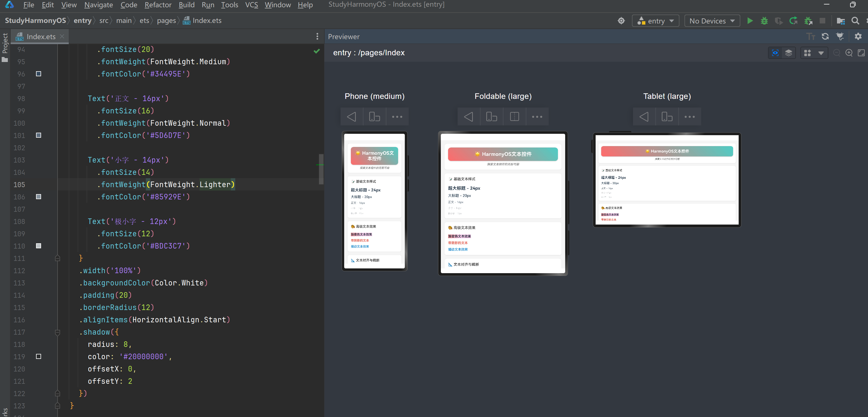Image resolution: width=868 pixels, height=417 pixels.
Task: Click the zoom in magnifier in Previewer
Action: 849,53
